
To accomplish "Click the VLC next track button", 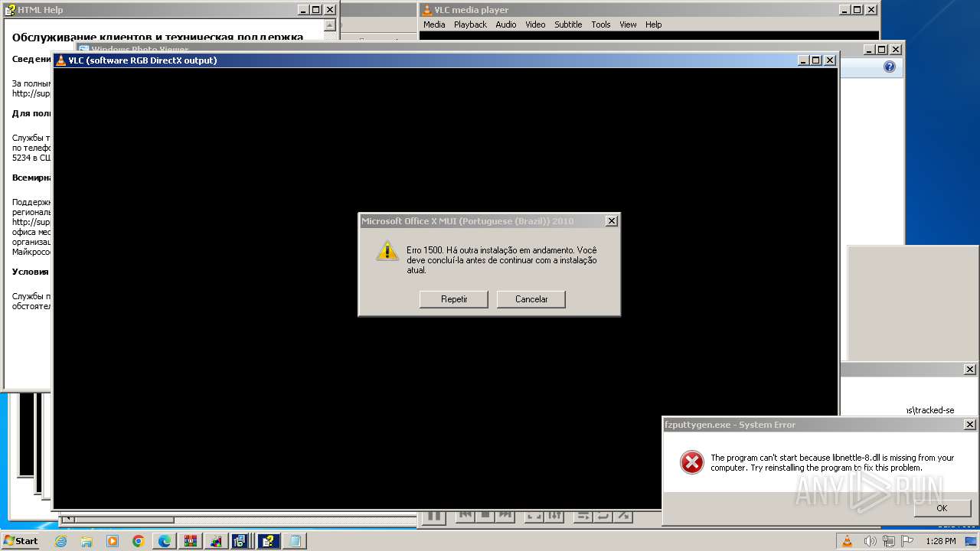I will tap(505, 517).
